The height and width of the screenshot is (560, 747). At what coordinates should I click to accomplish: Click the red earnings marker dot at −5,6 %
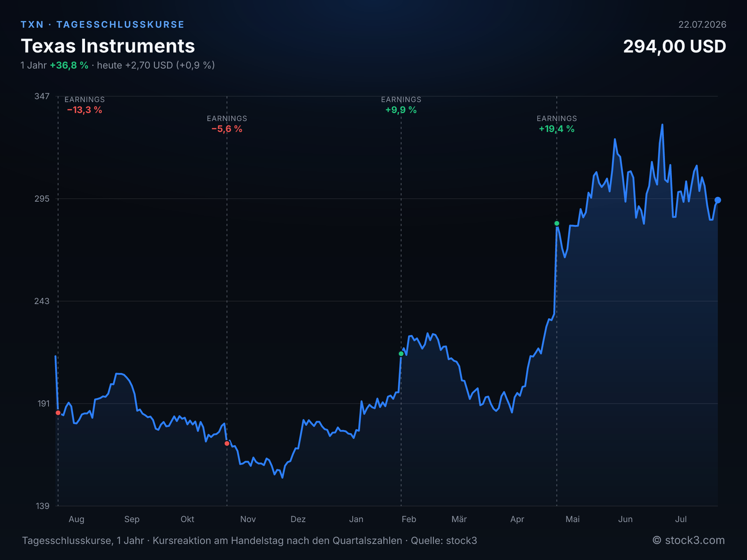tap(227, 443)
